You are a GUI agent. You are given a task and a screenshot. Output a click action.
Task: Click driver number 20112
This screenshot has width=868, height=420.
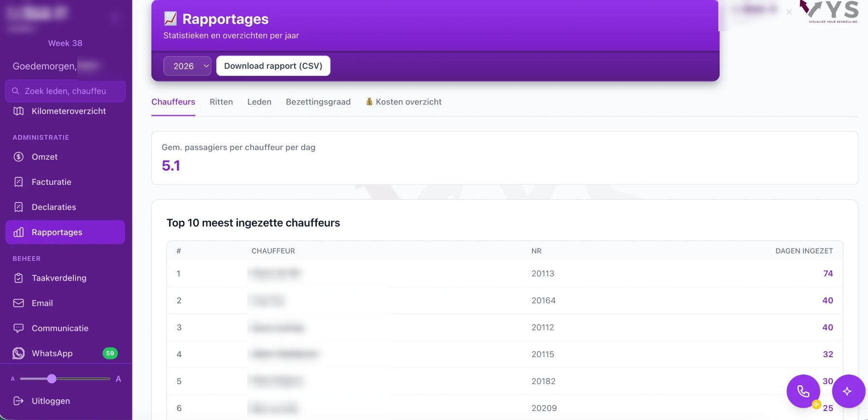pos(542,327)
